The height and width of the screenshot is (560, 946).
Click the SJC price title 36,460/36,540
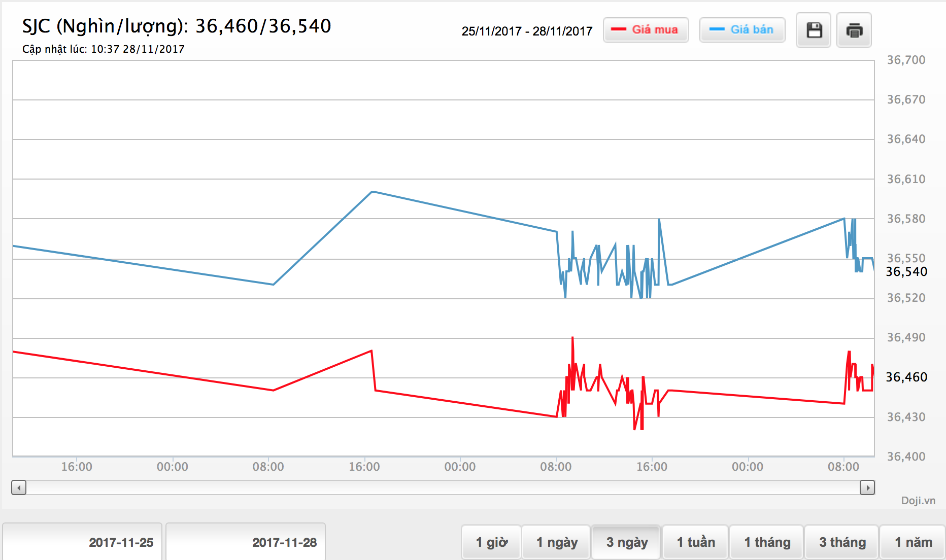click(x=177, y=26)
